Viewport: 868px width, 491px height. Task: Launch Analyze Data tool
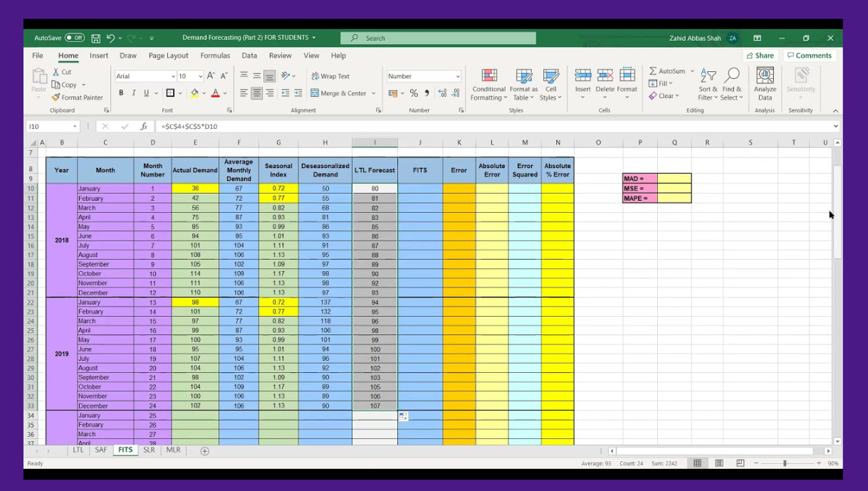[x=765, y=85]
